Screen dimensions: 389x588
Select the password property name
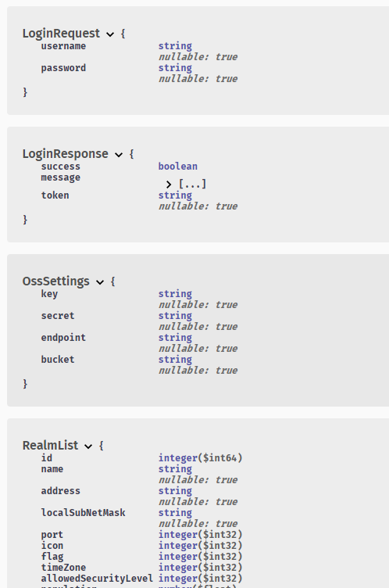point(63,68)
